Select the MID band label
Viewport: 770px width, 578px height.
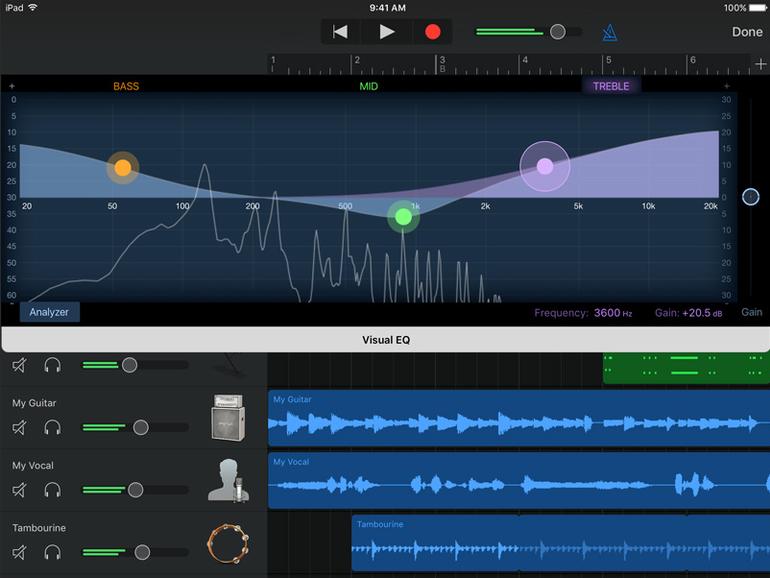(x=369, y=86)
